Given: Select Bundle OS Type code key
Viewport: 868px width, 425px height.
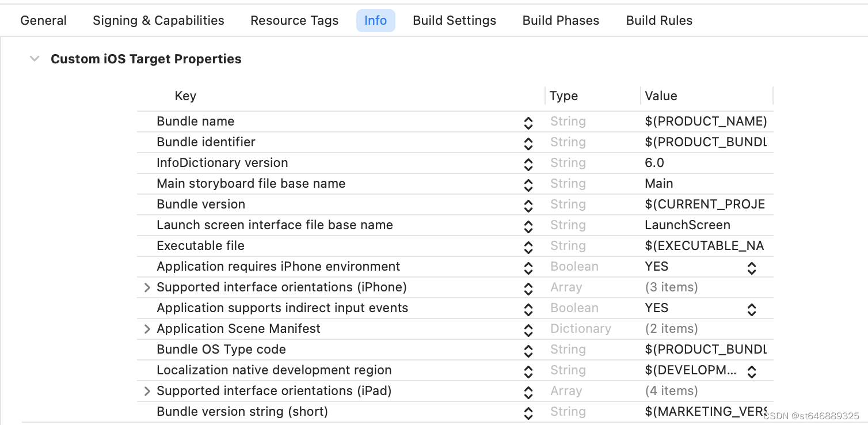Looking at the screenshot, I should click(221, 350).
